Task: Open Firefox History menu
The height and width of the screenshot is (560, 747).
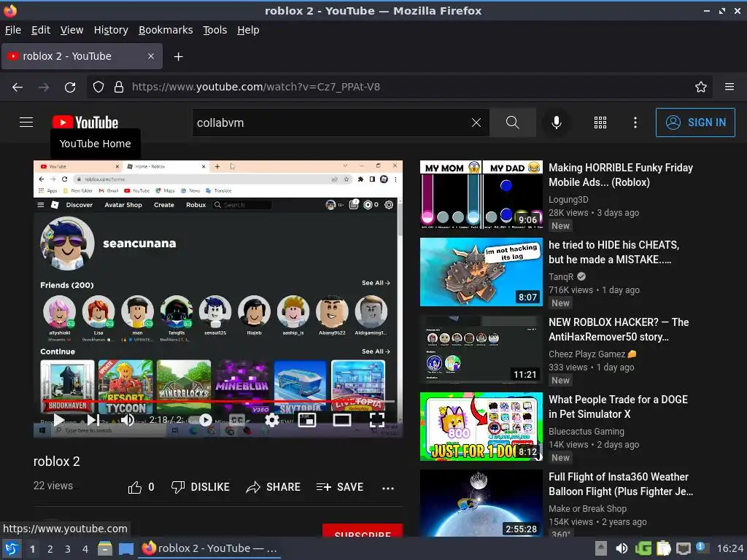Action: click(111, 30)
